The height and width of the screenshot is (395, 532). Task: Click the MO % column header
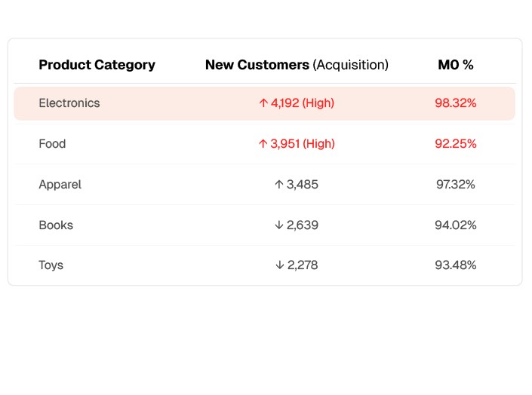[x=456, y=65]
